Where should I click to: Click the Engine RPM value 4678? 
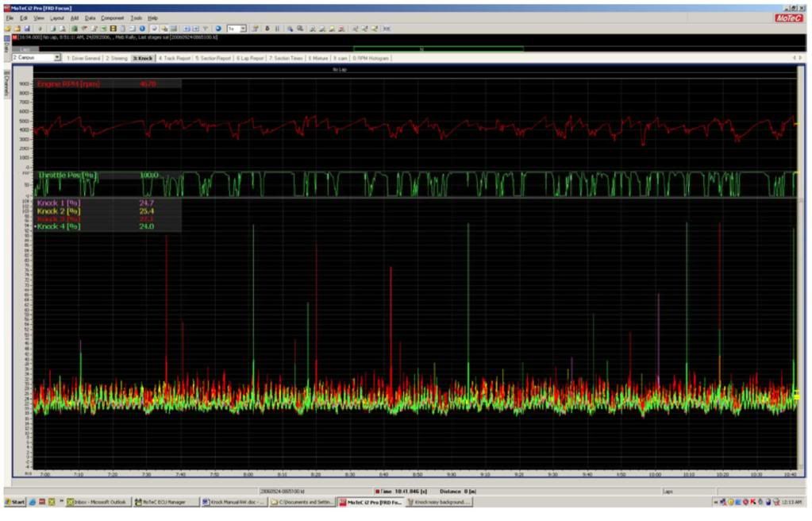[x=148, y=84]
